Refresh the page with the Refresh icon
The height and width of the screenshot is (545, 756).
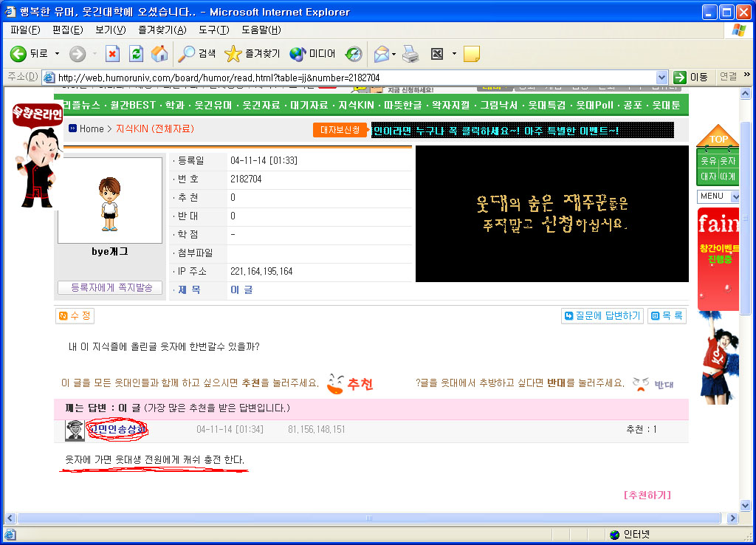[x=136, y=54]
